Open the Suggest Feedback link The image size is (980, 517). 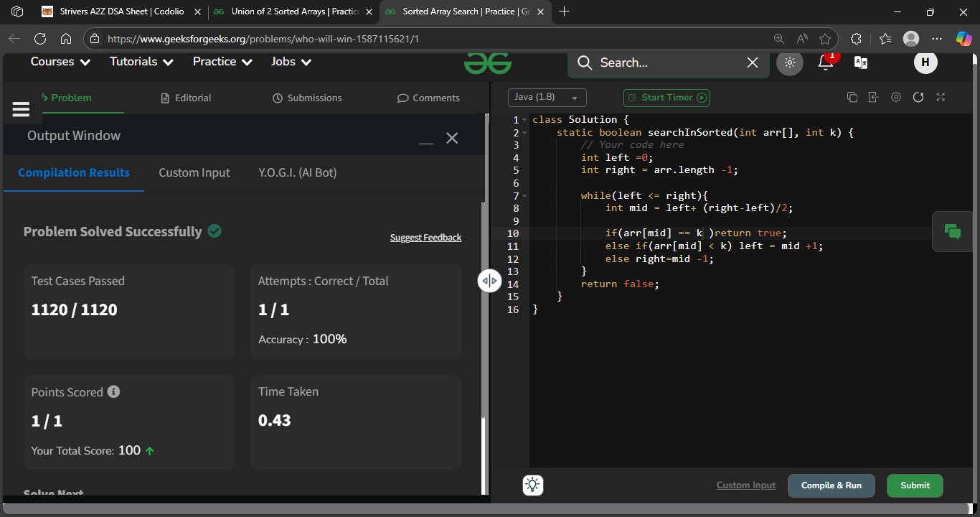click(x=425, y=238)
